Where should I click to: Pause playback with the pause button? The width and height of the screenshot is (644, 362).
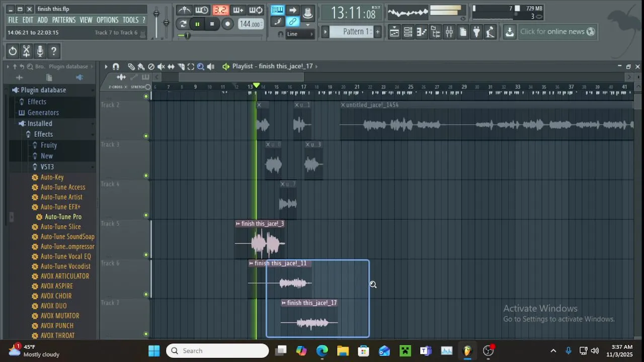(197, 24)
